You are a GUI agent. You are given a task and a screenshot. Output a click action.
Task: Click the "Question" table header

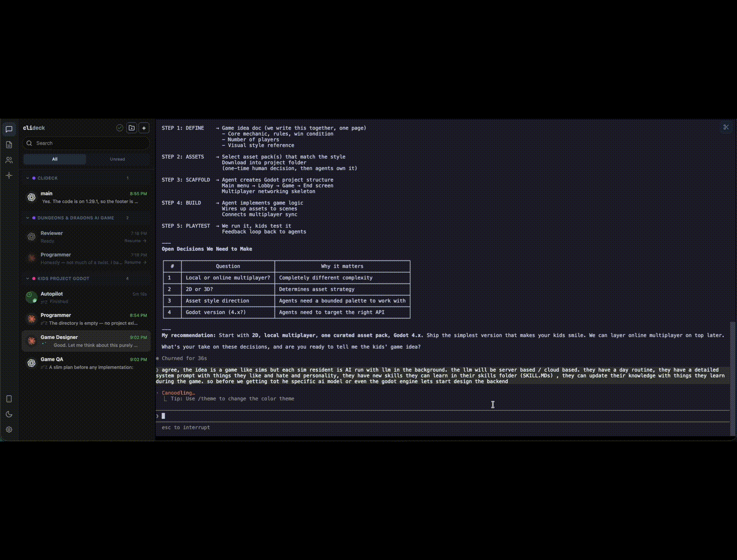point(228,266)
